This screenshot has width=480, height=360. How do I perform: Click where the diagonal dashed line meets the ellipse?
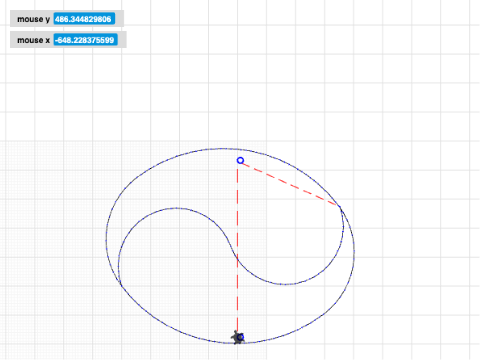340,207
